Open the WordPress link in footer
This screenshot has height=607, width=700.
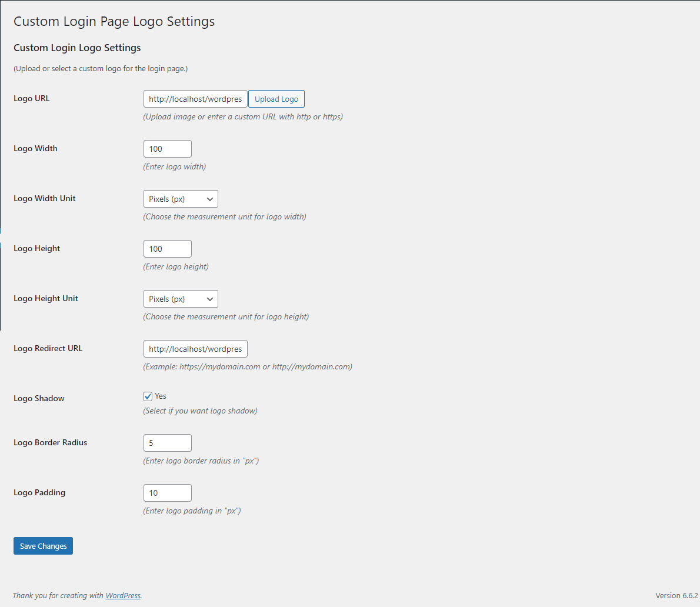point(122,595)
